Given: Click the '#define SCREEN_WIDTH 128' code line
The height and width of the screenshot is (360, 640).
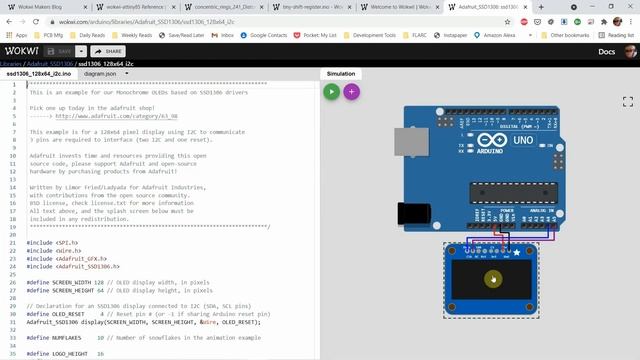Looking at the screenshot, I should (x=118, y=282).
